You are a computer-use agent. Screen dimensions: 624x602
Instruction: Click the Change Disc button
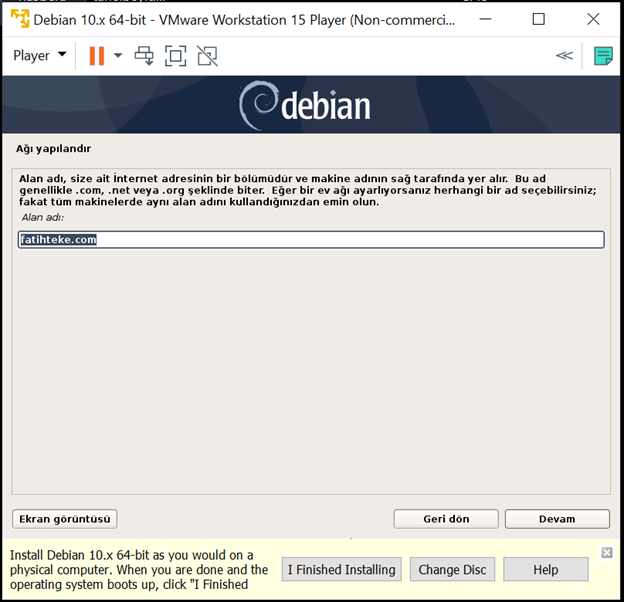452,569
